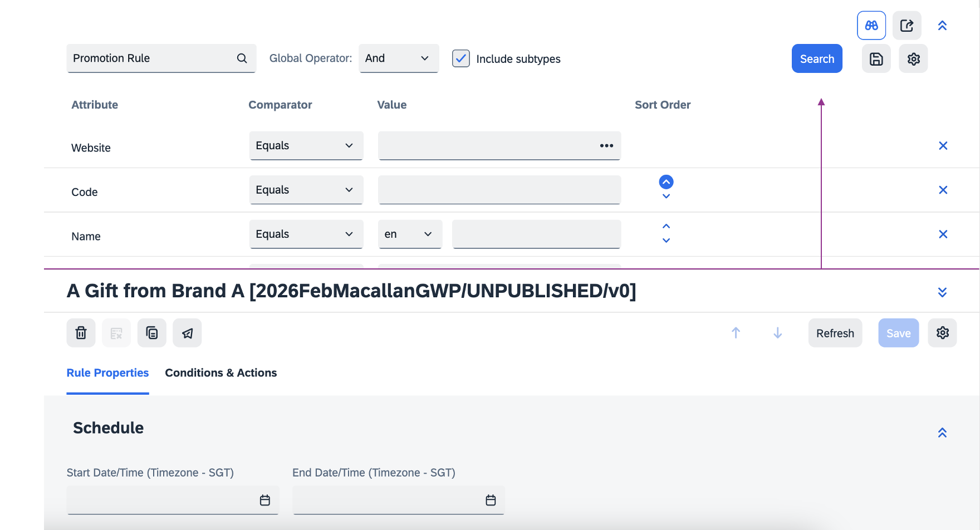Open the Start Date/Time calendar picker
This screenshot has height=530, width=980.
click(265, 500)
